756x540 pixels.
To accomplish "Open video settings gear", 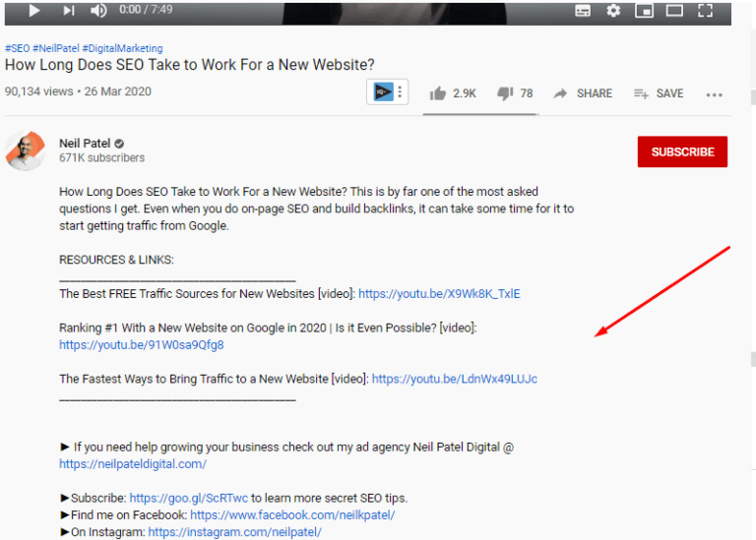I will 613,11.
